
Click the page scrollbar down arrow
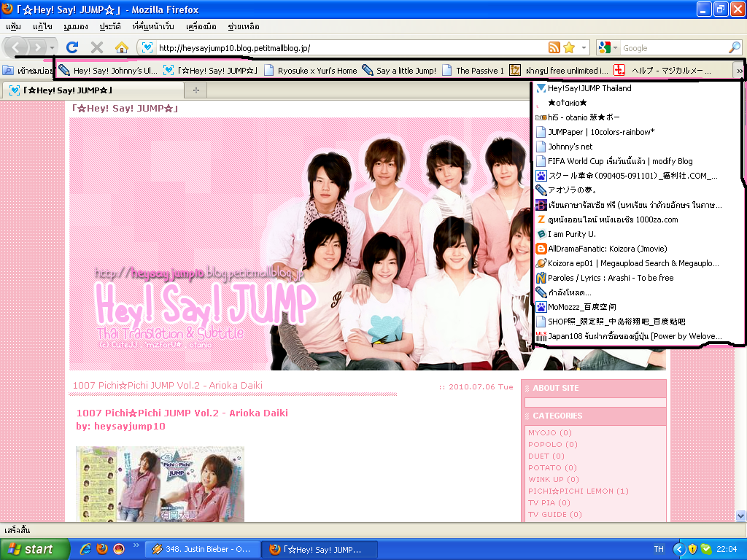point(740,516)
